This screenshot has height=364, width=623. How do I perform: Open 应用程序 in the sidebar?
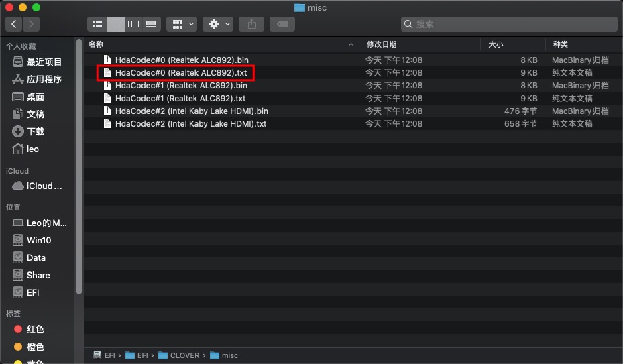(38, 80)
